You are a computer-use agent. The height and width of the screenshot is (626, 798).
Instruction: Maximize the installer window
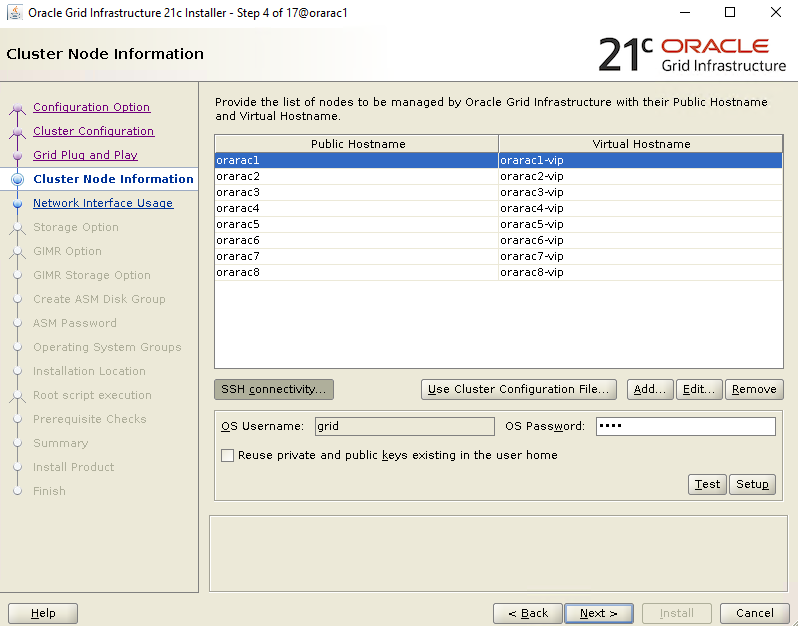[x=730, y=12]
